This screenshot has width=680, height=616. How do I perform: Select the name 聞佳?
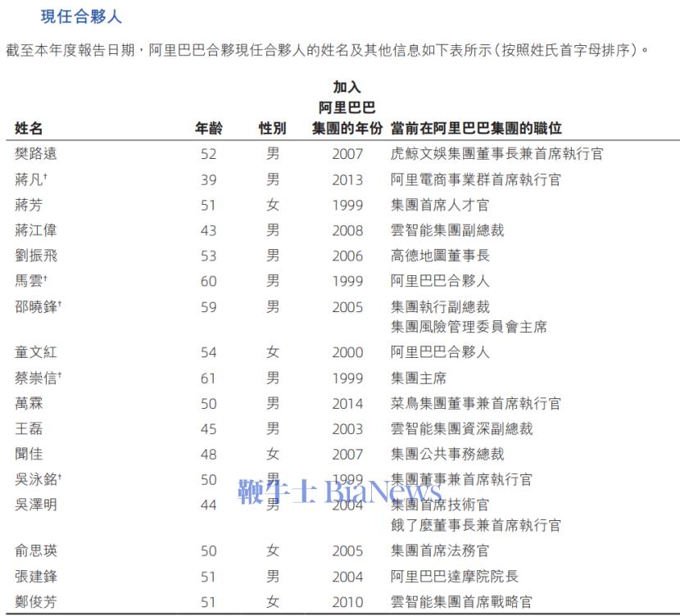click(29, 454)
